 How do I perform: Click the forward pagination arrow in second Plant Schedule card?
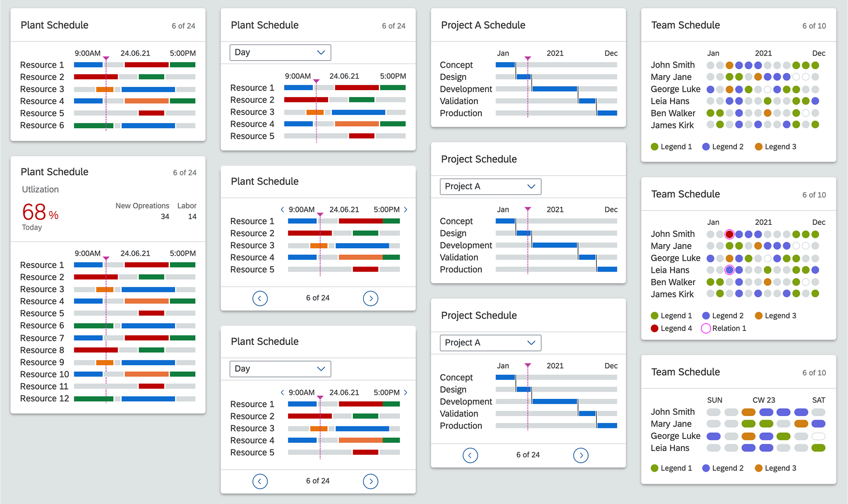[371, 298]
